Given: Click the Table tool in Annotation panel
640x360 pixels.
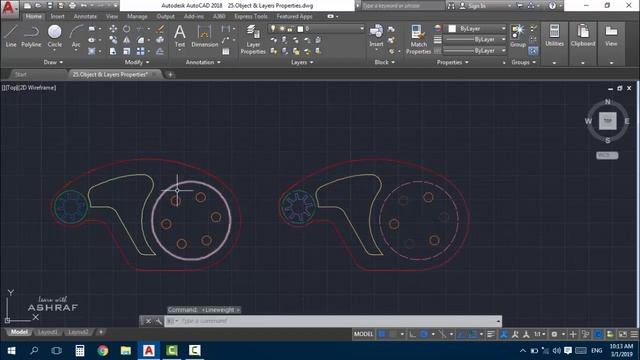Looking at the screenshot, I should point(226,51).
